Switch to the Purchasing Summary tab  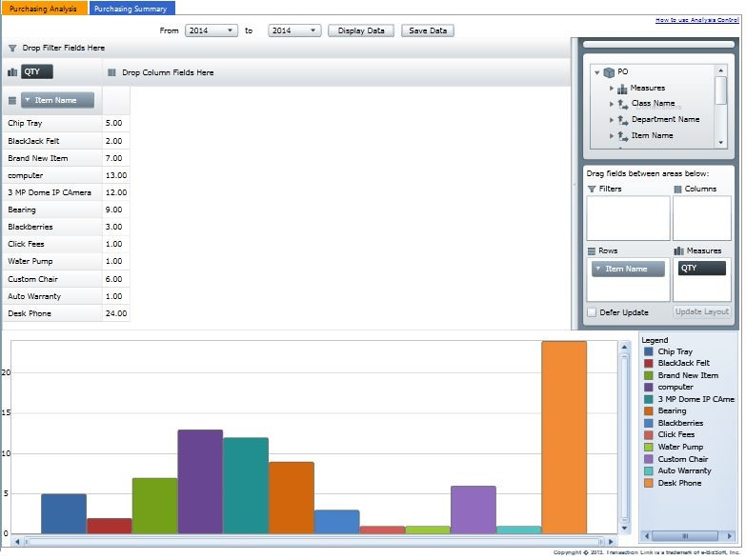point(131,8)
